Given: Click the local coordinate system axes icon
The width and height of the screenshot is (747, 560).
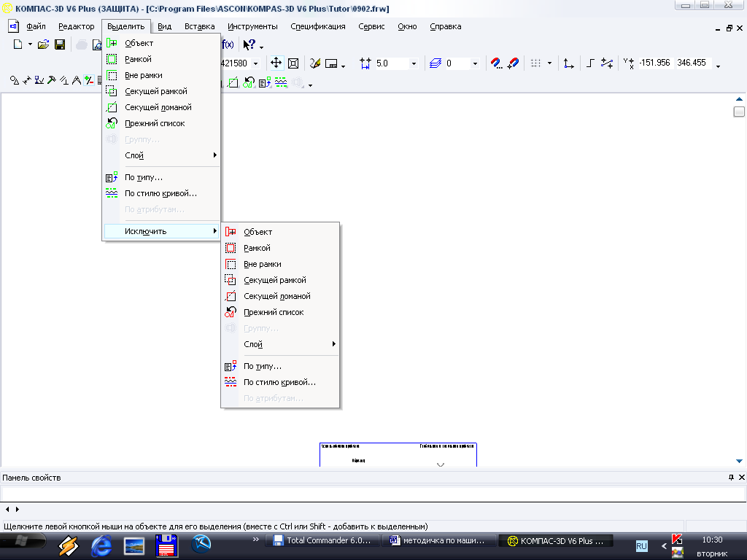Looking at the screenshot, I should (568, 63).
